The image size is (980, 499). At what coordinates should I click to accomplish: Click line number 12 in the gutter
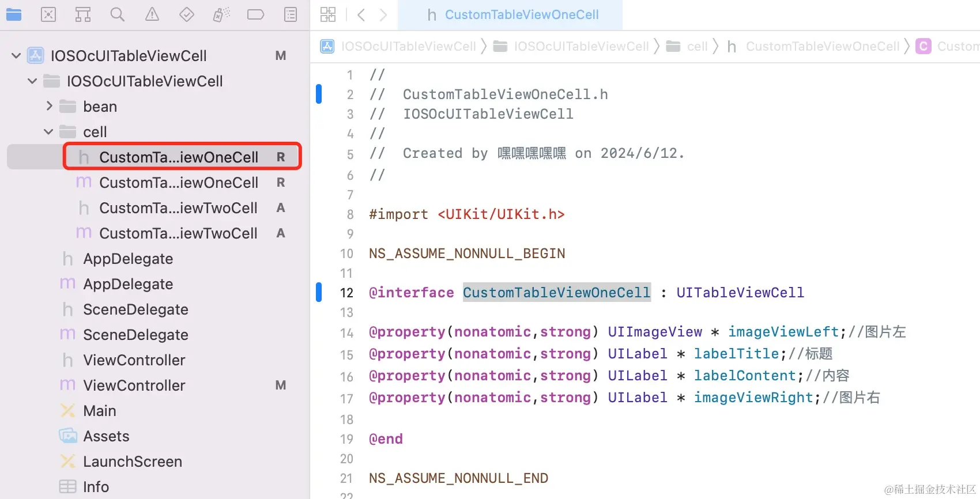coord(346,293)
